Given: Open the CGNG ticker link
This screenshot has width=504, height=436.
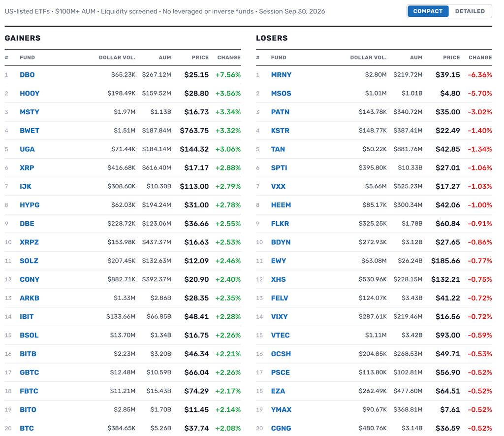Looking at the screenshot, I should (x=281, y=428).
